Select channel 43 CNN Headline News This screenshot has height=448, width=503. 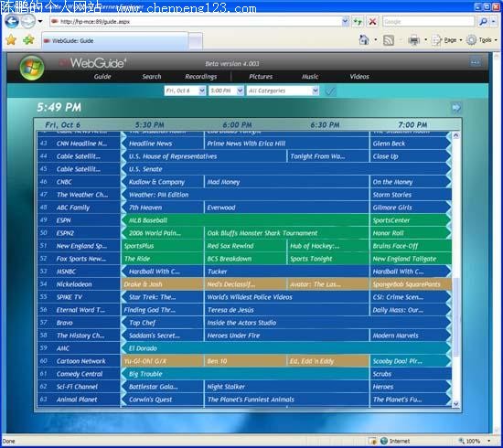(x=79, y=144)
